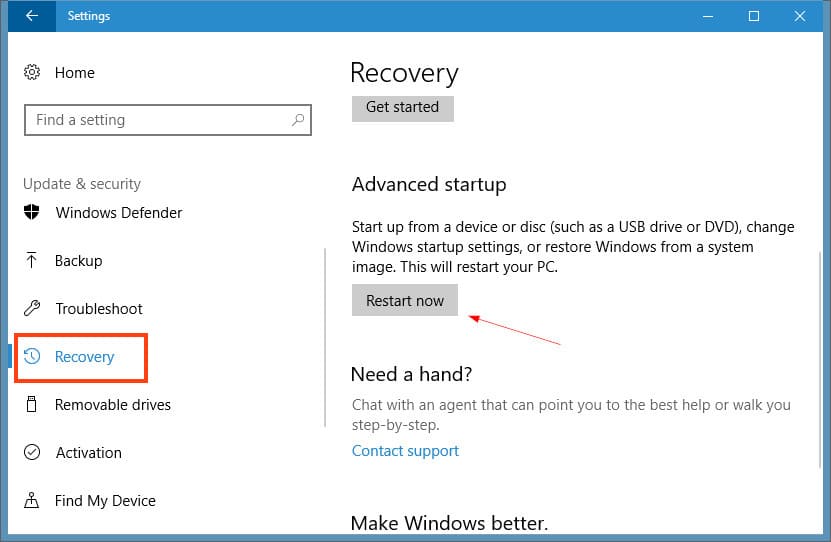The height and width of the screenshot is (542, 831).
Task: Click the Troubleshoot wrench icon
Action: point(32,309)
